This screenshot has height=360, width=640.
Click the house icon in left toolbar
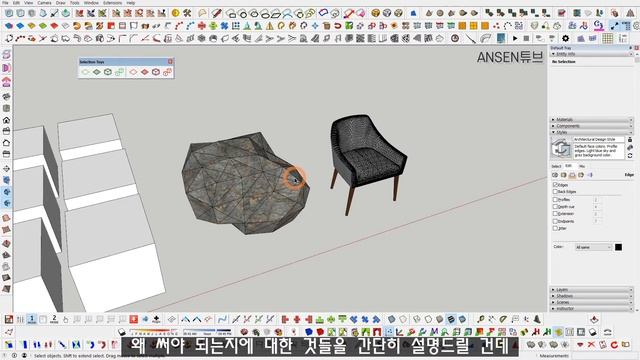pyautogui.click(x=6, y=120)
